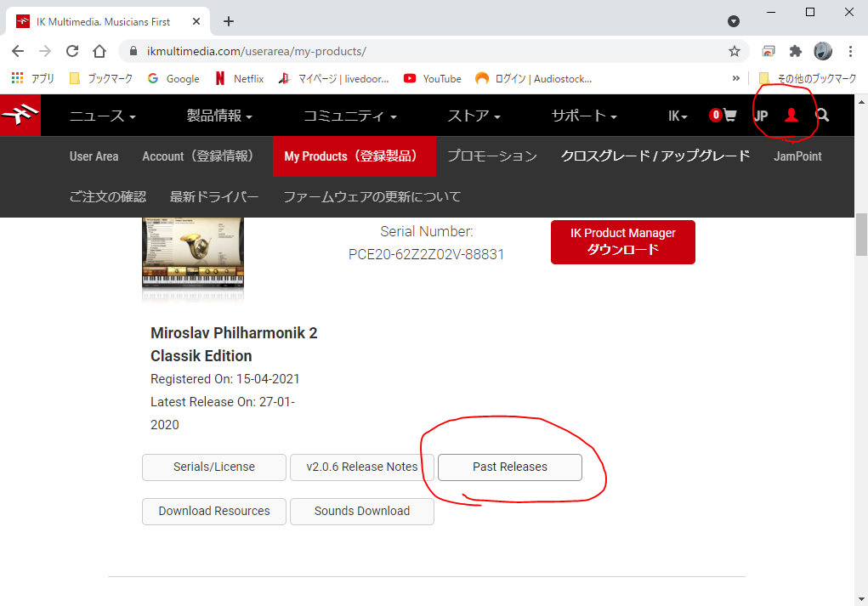Screen dimensions: 868x606
Task: Open JamPoint tab
Action: [797, 156]
